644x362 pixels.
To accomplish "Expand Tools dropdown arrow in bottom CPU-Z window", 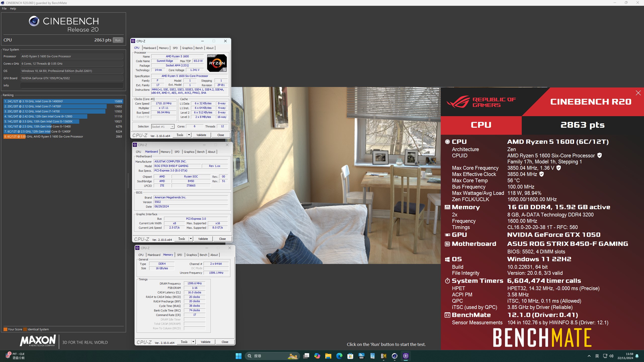I will click(x=193, y=342).
